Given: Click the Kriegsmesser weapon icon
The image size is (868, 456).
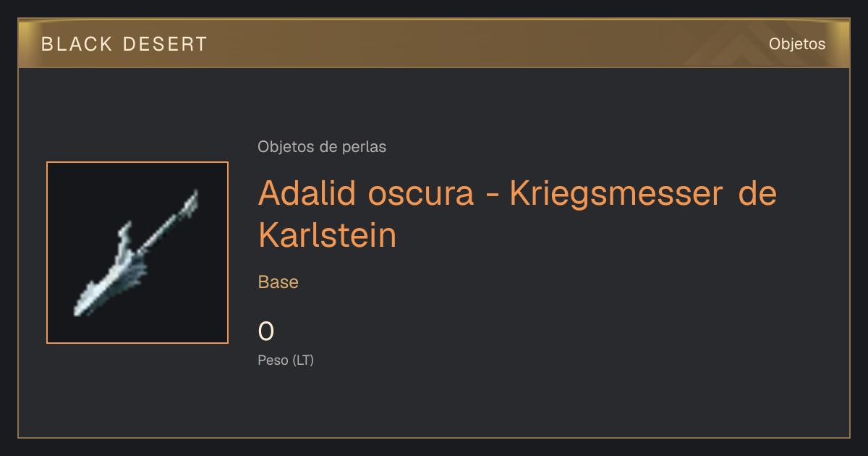Looking at the screenshot, I should (136, 253).
